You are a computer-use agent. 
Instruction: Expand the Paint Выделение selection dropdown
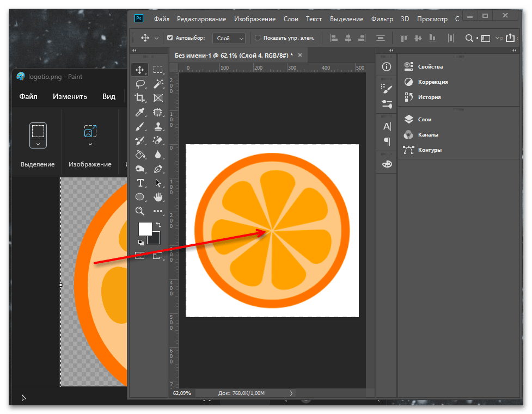tap(38, 144)
